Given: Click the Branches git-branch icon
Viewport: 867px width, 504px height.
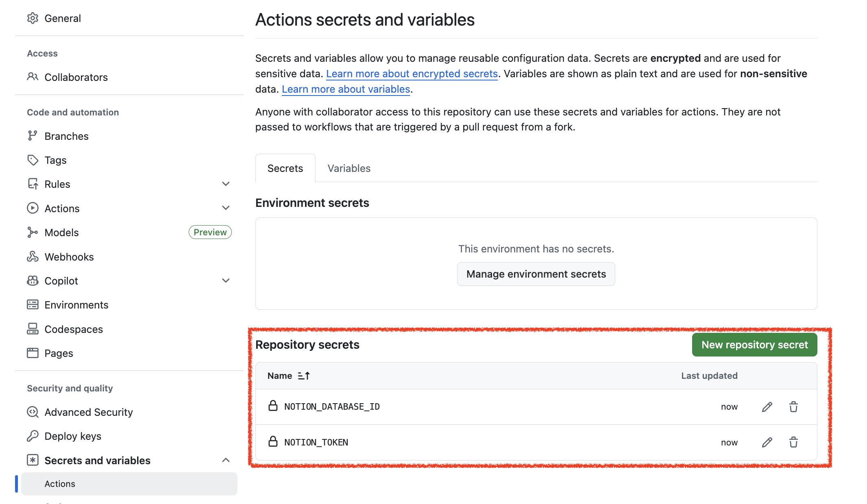Looking at the screenshot, I should click(x=33, y=136).
